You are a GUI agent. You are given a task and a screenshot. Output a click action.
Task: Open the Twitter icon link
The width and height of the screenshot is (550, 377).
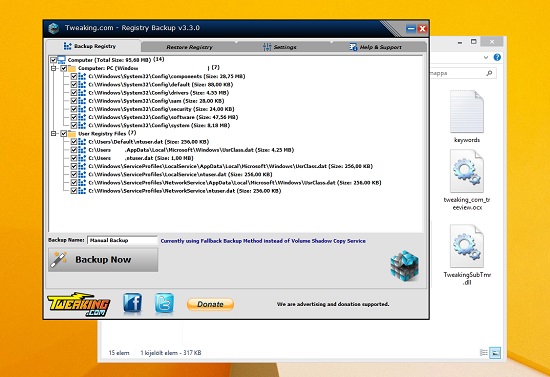[164, 303]
